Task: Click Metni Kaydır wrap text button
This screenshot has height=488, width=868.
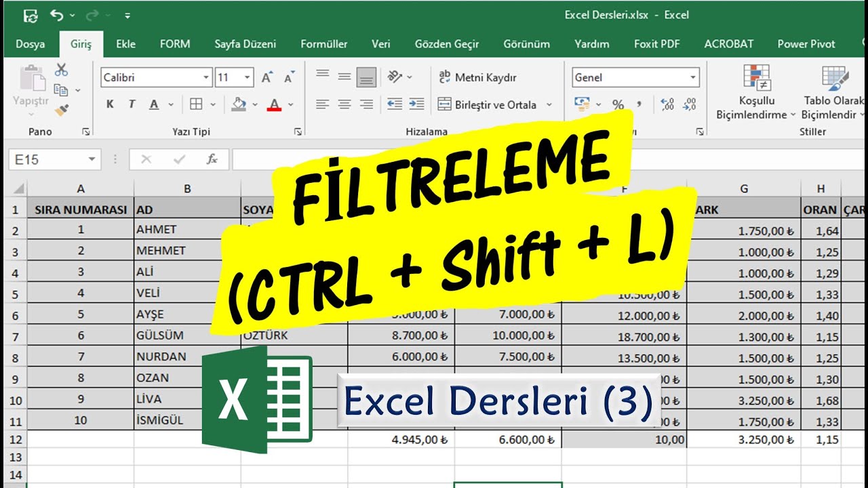Action: (477, 77)
